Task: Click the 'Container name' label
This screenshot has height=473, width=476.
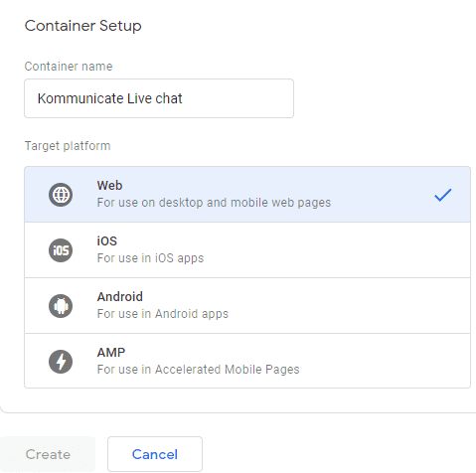Action: point(69,67)
